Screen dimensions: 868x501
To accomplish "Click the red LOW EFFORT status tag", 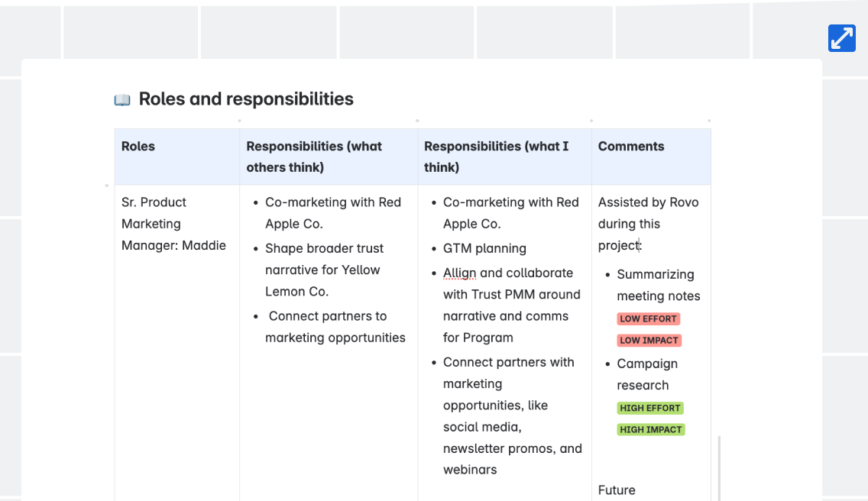I will click(649, 318).
